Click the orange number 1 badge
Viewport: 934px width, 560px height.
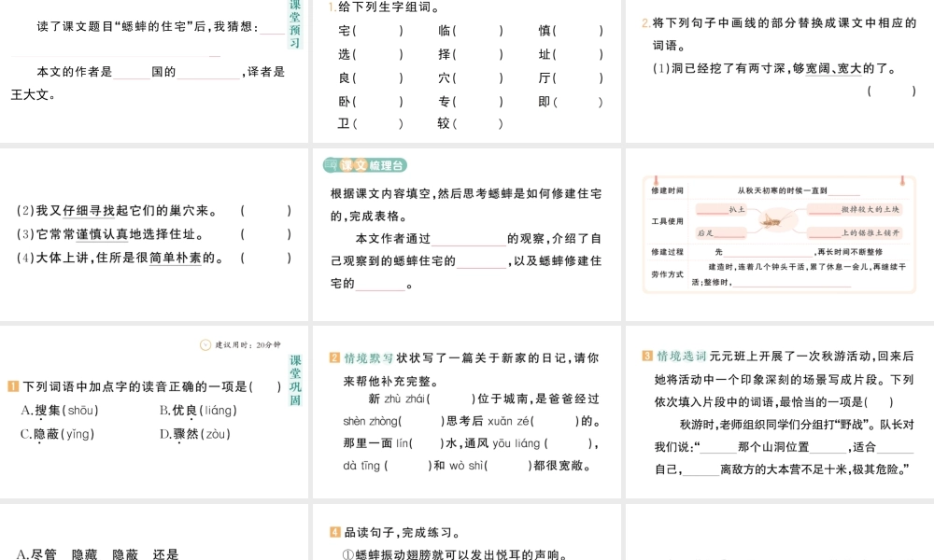(13, 386)
